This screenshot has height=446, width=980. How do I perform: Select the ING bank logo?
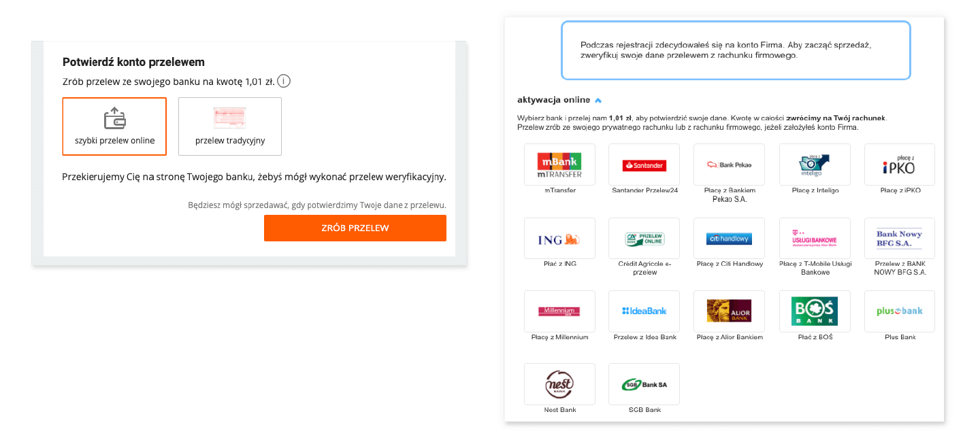(559, 239)
